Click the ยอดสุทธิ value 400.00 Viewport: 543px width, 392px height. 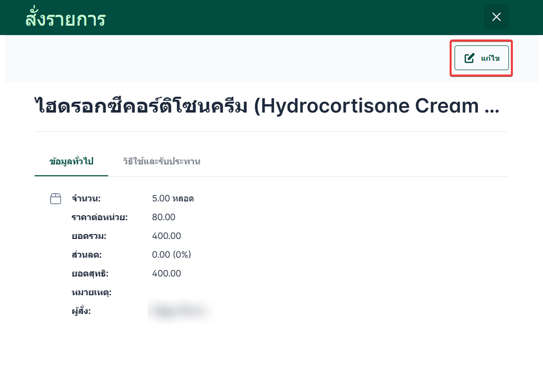tap(166, 274)
